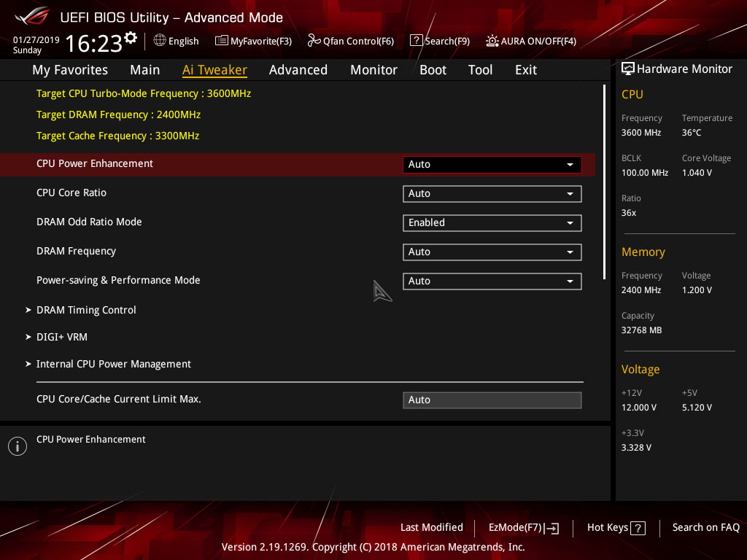Click the settings gear next to the clock
This screenshot has width=747, height=560.
pos(131,38)
